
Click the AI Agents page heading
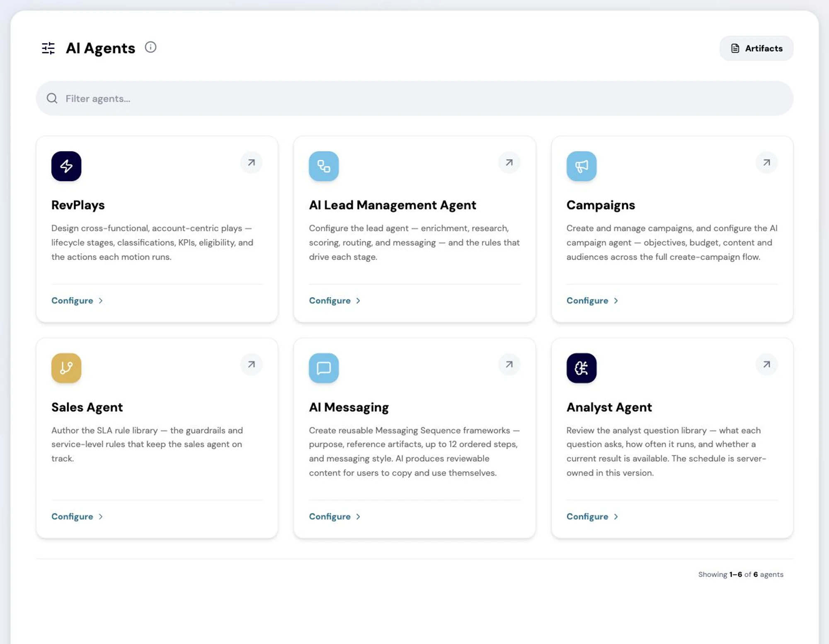click(x=100, y=48)
